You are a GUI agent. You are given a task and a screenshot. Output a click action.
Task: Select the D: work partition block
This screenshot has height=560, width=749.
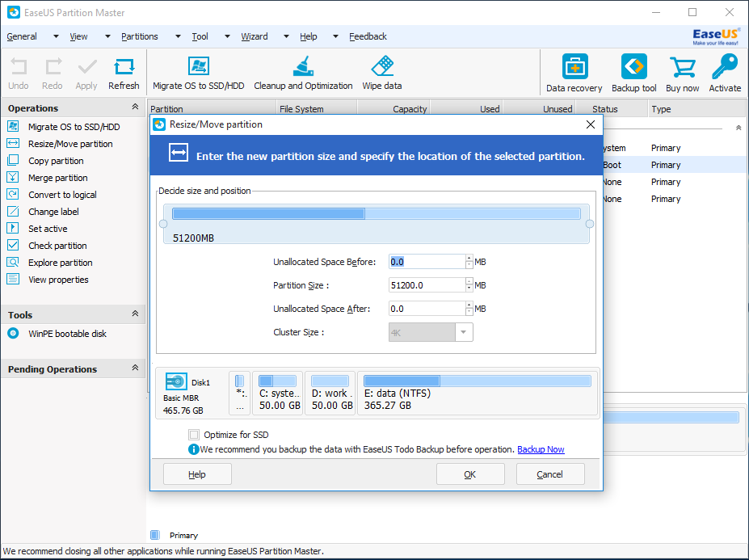point(330,393)
